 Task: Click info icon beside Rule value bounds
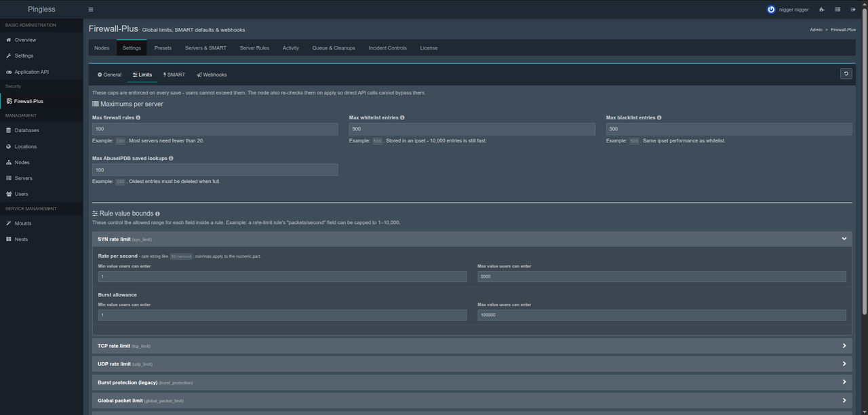[157, 214]
